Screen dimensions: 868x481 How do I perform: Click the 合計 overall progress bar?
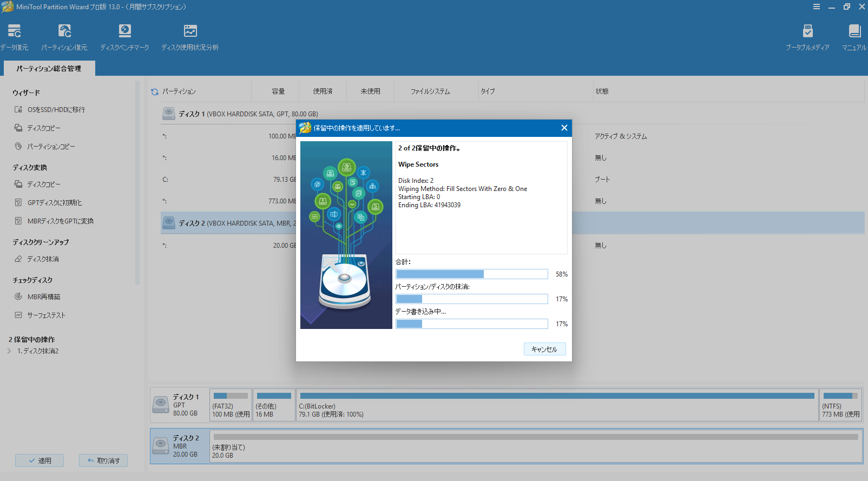pyautogui.click(x=471, y=274)
